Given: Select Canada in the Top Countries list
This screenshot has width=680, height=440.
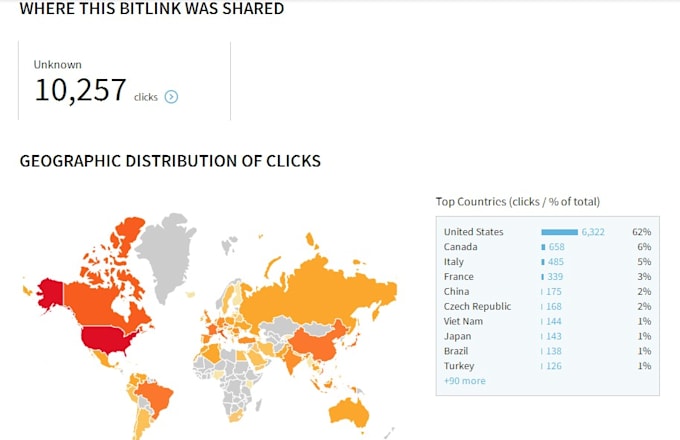Looking at the screenshot, I should pos(461,247).
